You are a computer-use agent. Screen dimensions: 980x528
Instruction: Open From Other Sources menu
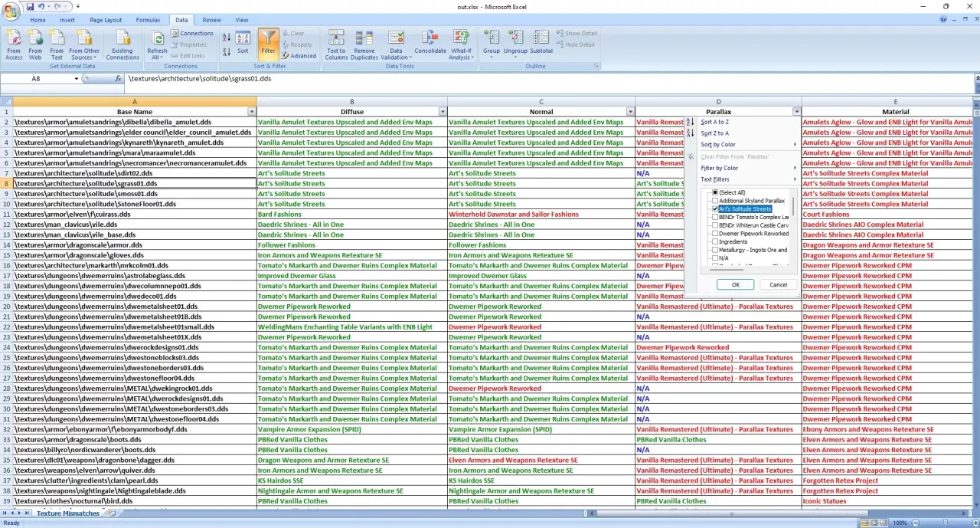click(x=84, y=45)
